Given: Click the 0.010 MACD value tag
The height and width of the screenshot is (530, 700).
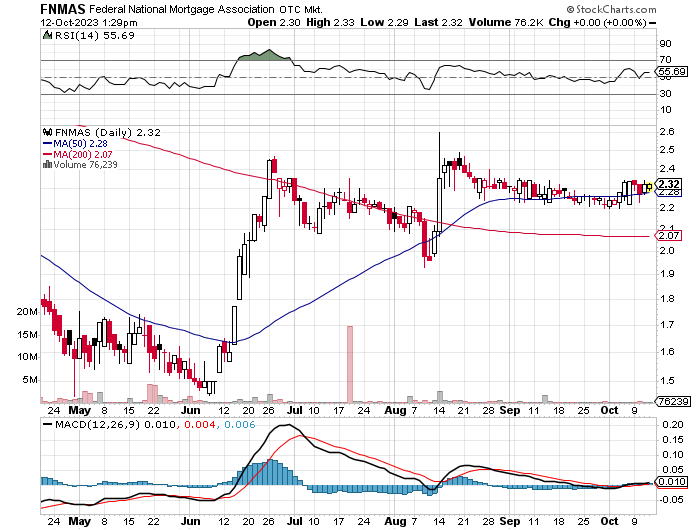Looking at the screenshot, I should click(x=671, y=482).
